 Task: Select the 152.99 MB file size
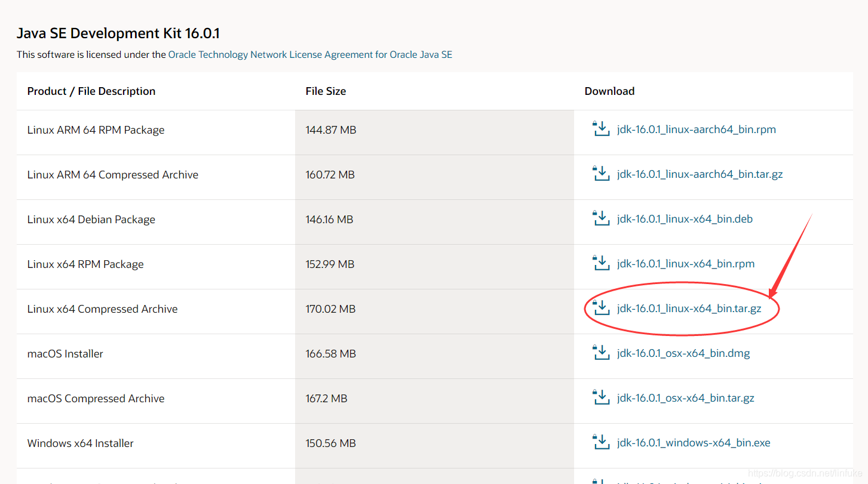coord(330,264)
